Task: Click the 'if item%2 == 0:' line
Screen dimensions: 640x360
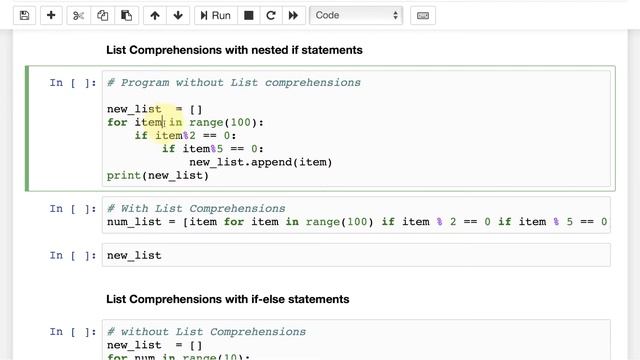Action: tap(185, 136)
